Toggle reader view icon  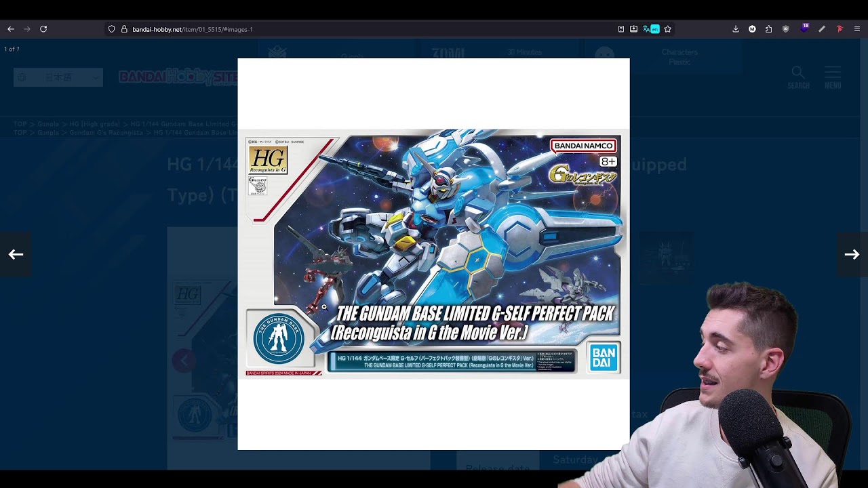pos(621,29)
